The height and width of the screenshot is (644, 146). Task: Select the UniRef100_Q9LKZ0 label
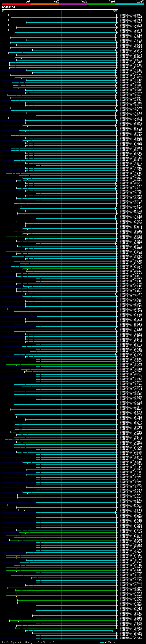[131, 630]
